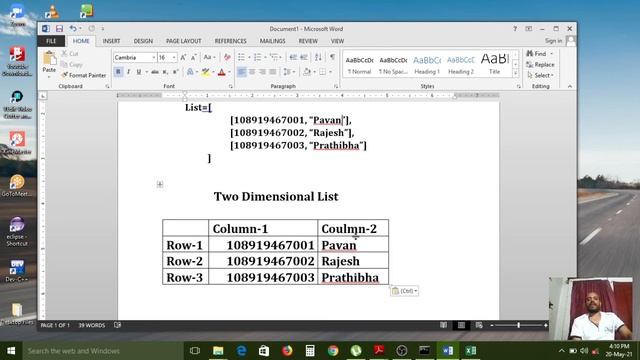Save the document from the Quick Access toolbar
The image size is (640, 360).
pyautogui.click(x=59, y=29)
